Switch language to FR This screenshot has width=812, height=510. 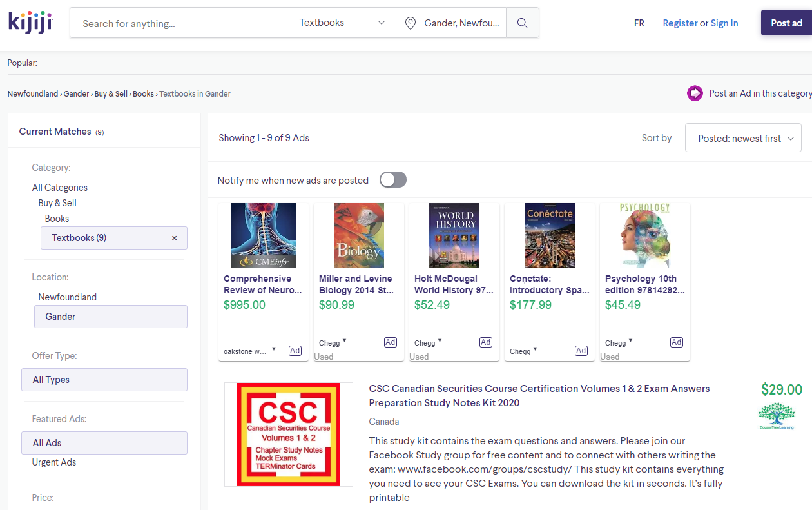point(639,23)
